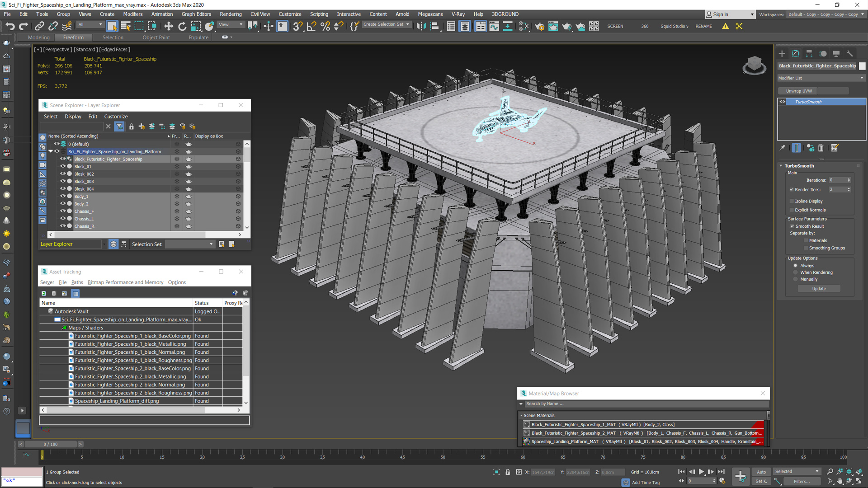Click the Mirror tool icon
This screenshot has width=868, height=488.
pyautogui.click(x=421, y=26)
